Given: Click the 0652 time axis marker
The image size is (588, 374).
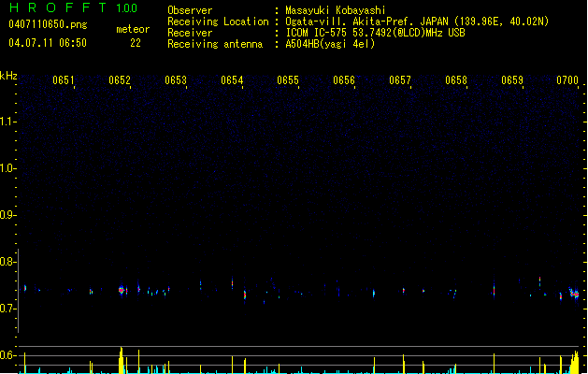Looking at the screenshot, I should [120, 80].
